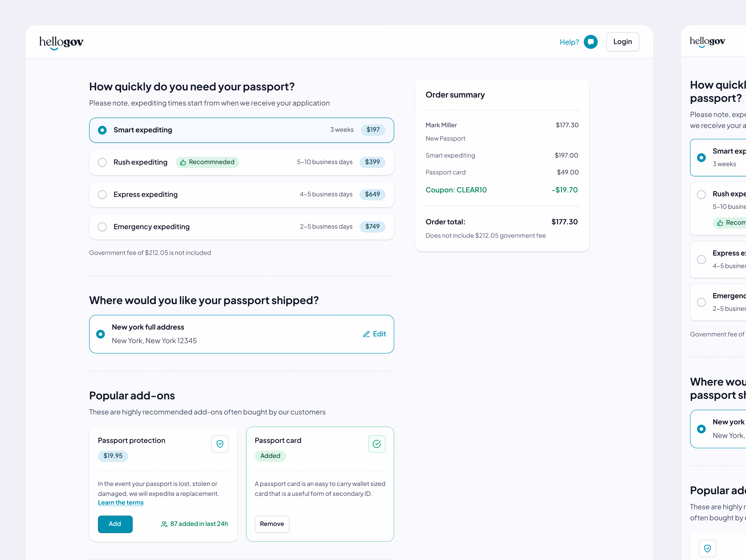
Task: Click Coupon: CLEAR10 in order summary
Action: coord(456,190)
